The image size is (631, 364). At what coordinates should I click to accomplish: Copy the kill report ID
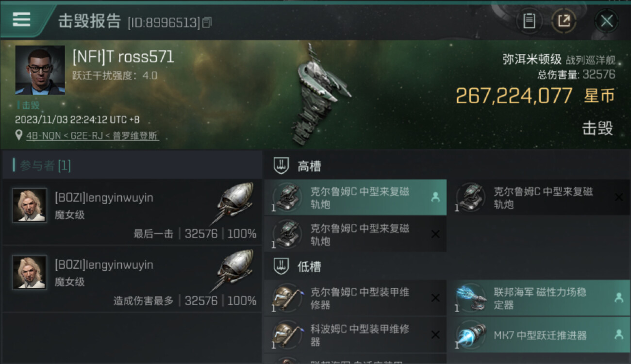[x=207, y=22]
